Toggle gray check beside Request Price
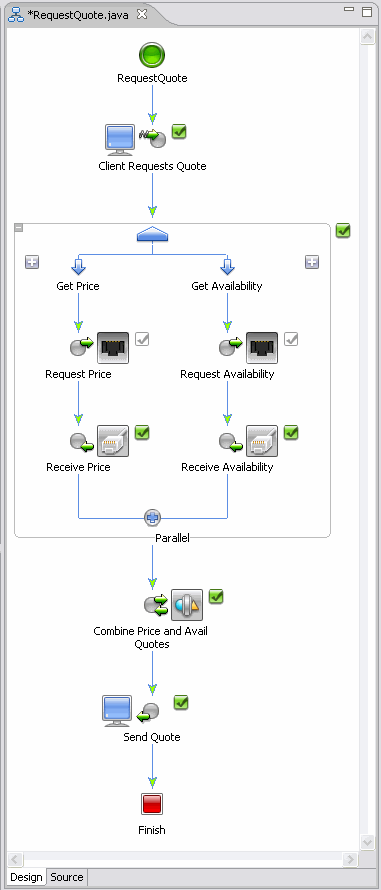381x890 pixels. coord(142,339)
